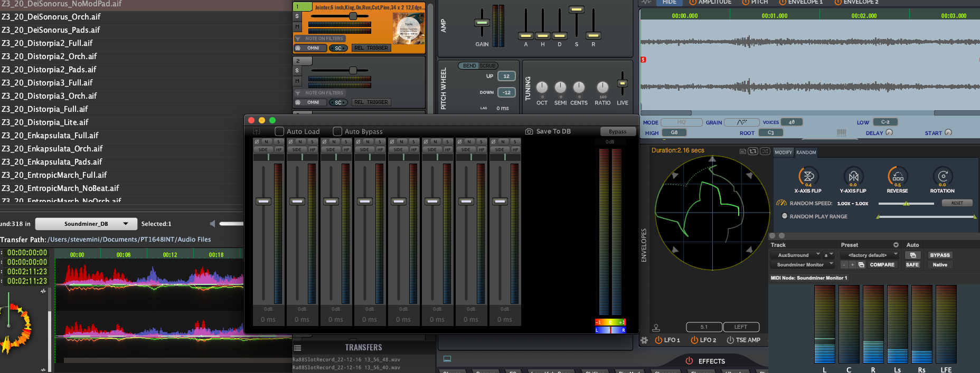Open the LEFT channel selector
Viewport: 980px width, 373px height.
741,327
